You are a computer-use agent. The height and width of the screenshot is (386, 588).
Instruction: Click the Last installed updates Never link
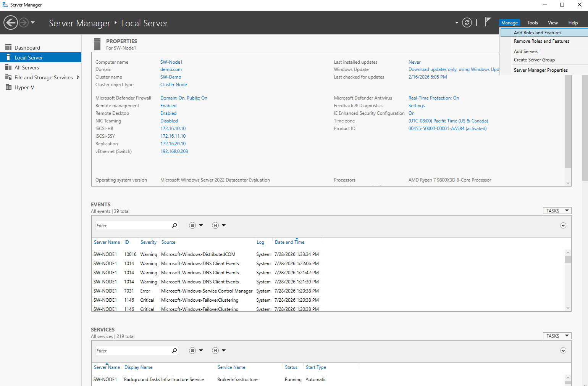tap(415, 62)
